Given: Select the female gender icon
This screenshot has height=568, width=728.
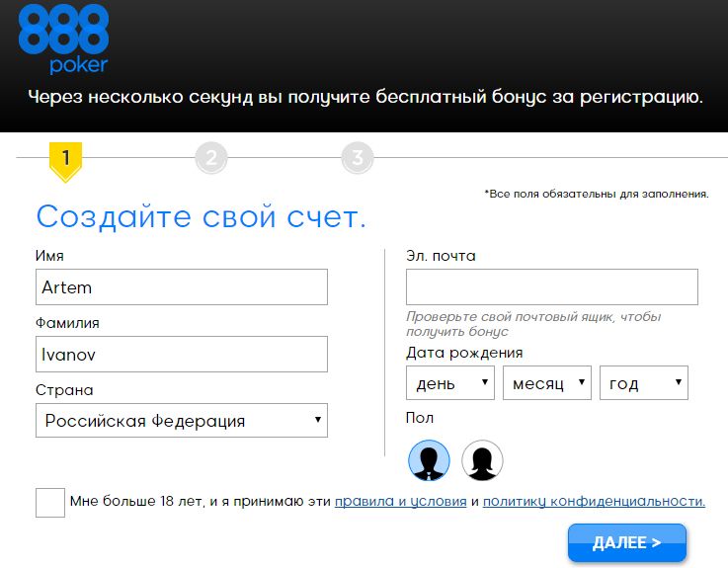Looking at the screenshot, I should (482, 460).
